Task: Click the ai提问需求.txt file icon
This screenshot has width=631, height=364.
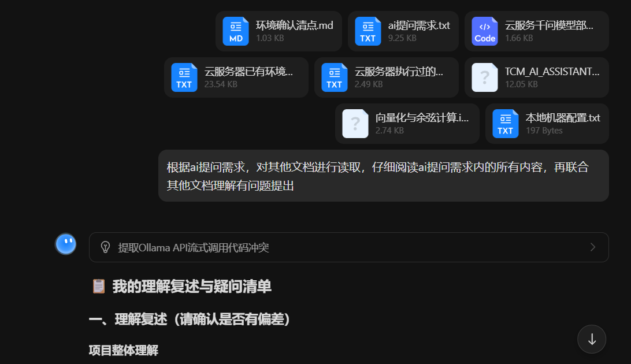Action: pyautogui.click(x=368, y=31)
